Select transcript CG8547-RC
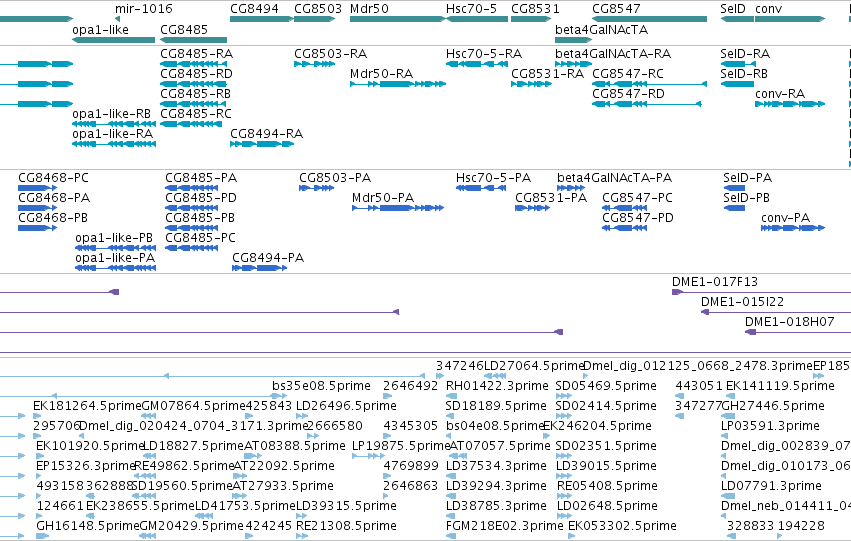This screenshot has height=541, width=851. (628, 74)
